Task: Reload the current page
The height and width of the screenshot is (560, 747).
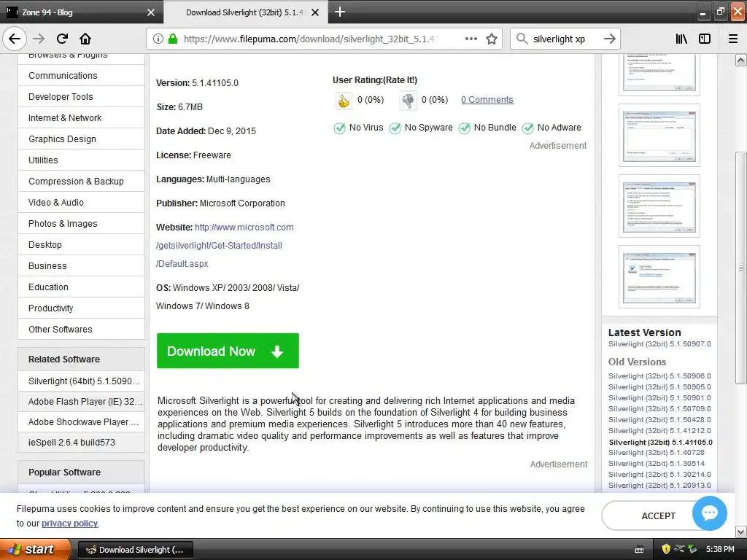Action: point(62,39)
